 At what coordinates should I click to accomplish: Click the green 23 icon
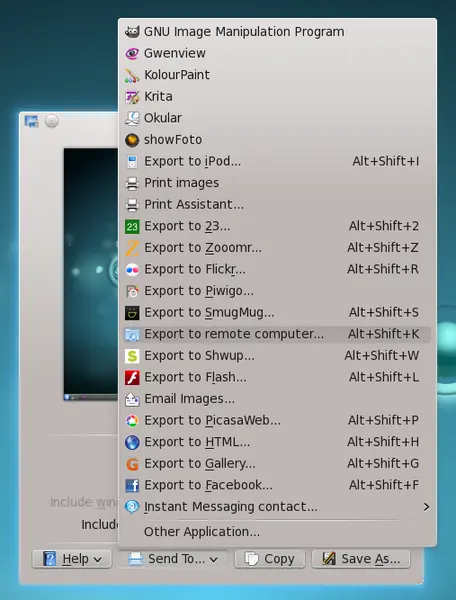click(132, 226)
